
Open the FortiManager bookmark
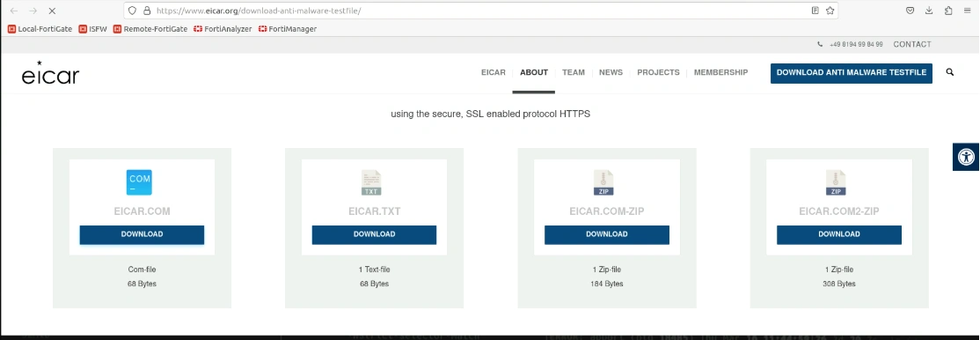(x=288, y=29)
